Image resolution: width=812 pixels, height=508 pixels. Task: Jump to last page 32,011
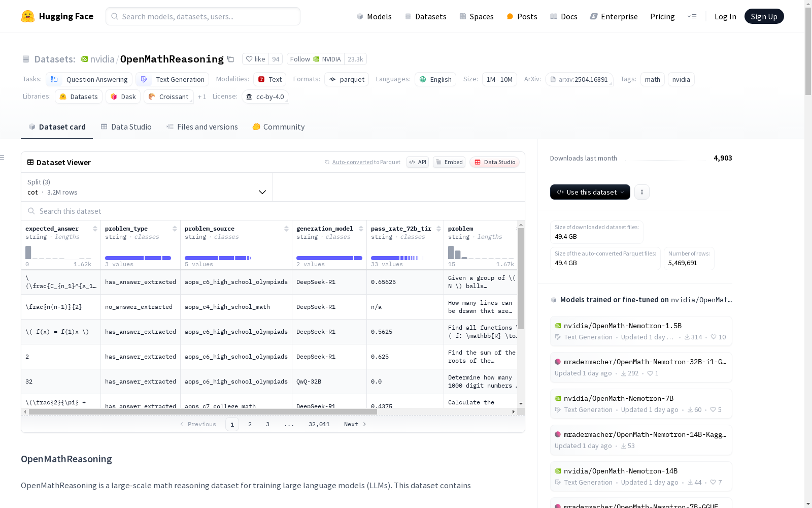coord(319,424)
